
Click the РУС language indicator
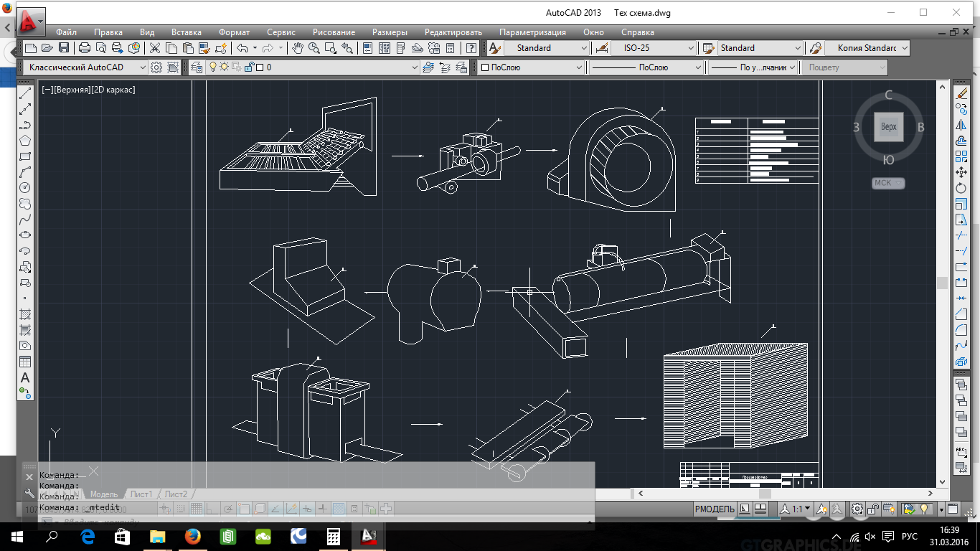tap(909, 536)
